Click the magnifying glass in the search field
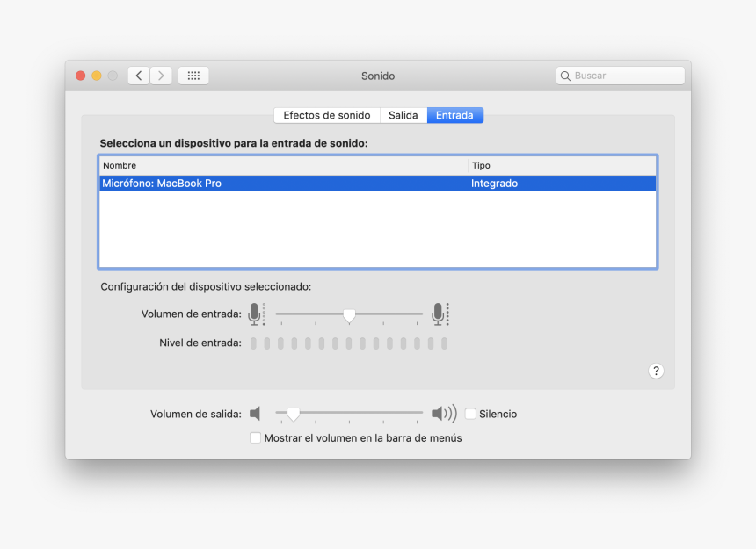756x549 pixels. (x=565, y=76)
